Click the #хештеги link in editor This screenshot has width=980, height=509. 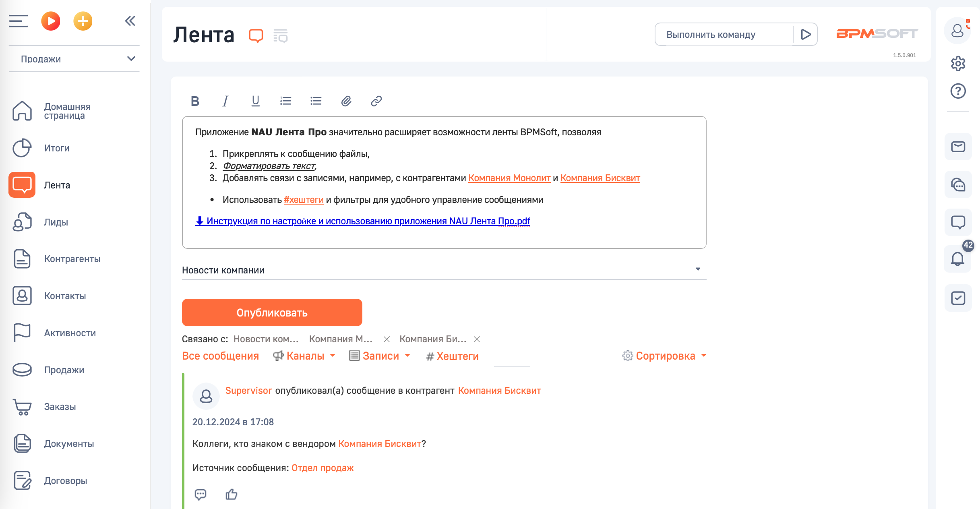click(x=304, y=200)
